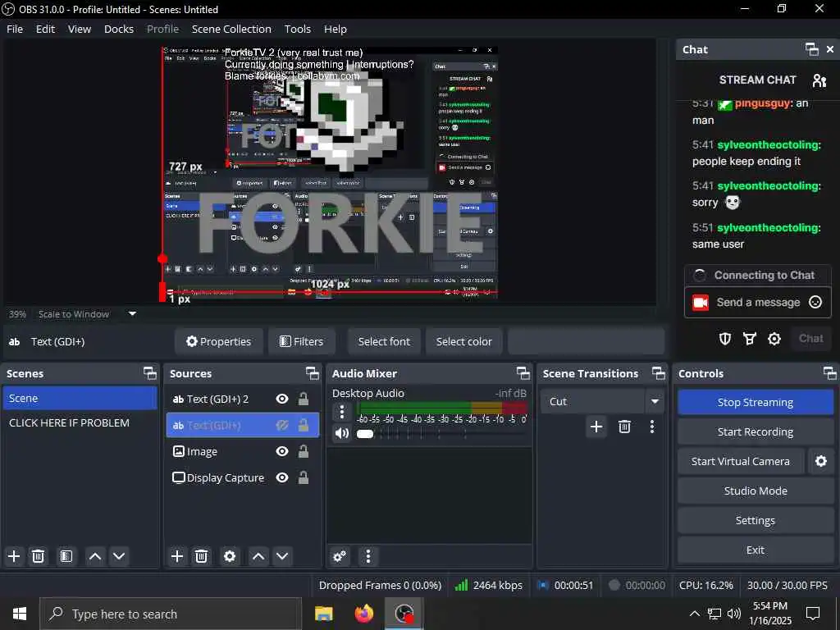Open Desktop Audio three-dot menu

342,412
